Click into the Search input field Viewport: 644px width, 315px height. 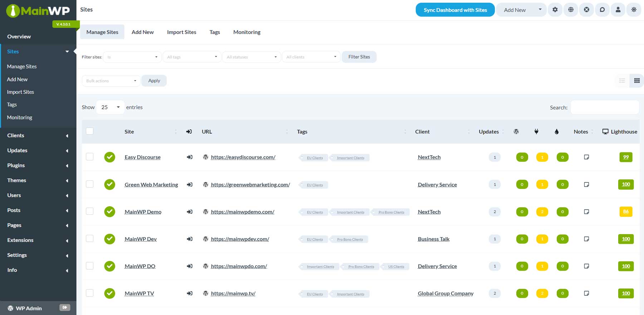[x=604, y=107]
